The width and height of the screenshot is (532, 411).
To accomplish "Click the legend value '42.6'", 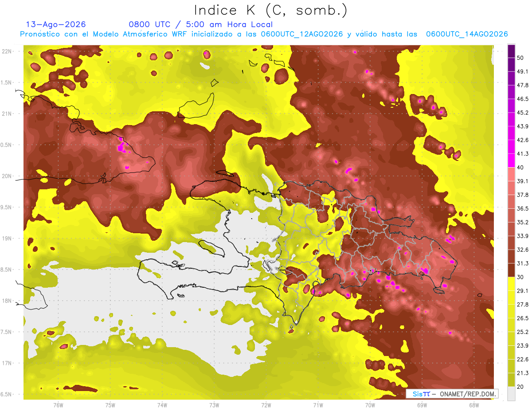I will click(x=522, y=141).
